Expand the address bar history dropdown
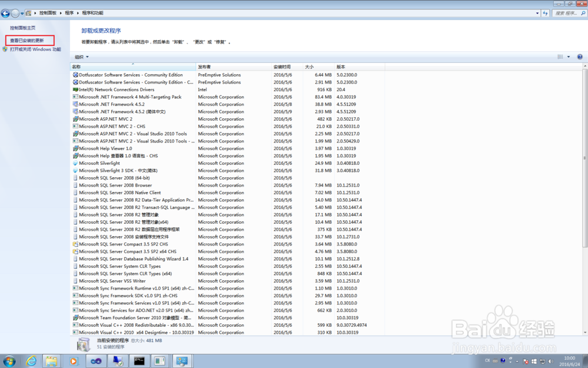588x368 pixels. pos(537,13)
